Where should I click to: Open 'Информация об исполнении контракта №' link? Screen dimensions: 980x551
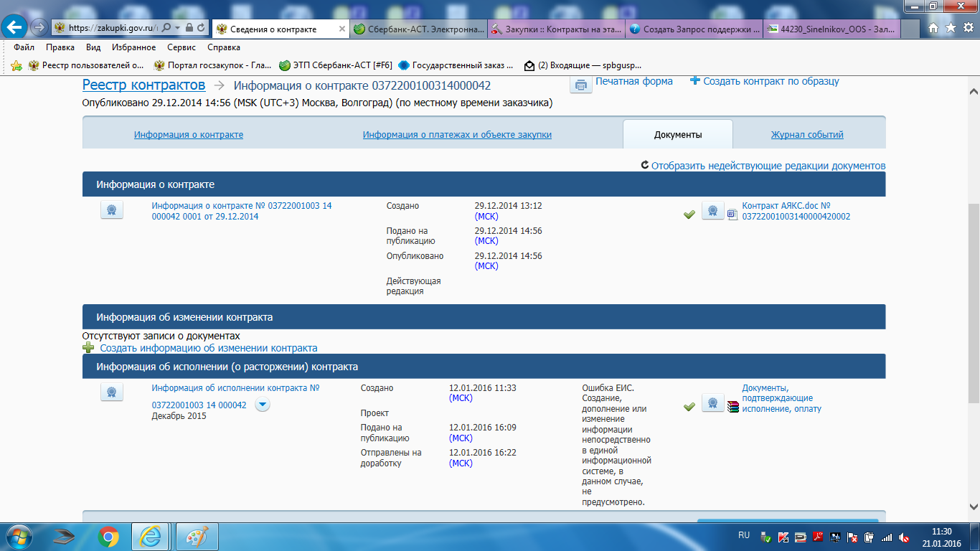coord(235,397)
